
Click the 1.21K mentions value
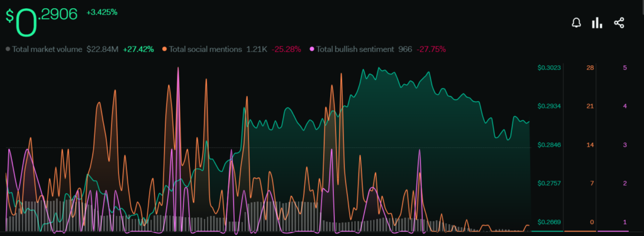coord(257,49)
